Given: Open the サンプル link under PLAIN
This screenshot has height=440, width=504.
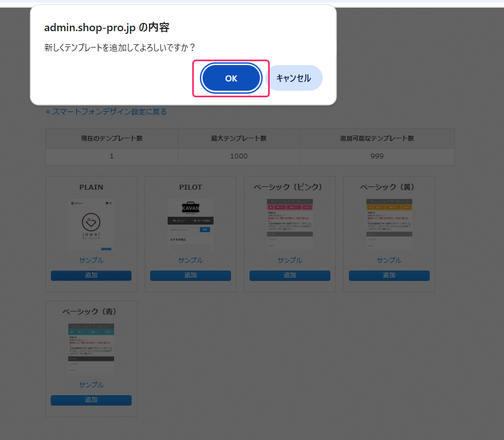Looking at the screenshot, I should point(91,260).
